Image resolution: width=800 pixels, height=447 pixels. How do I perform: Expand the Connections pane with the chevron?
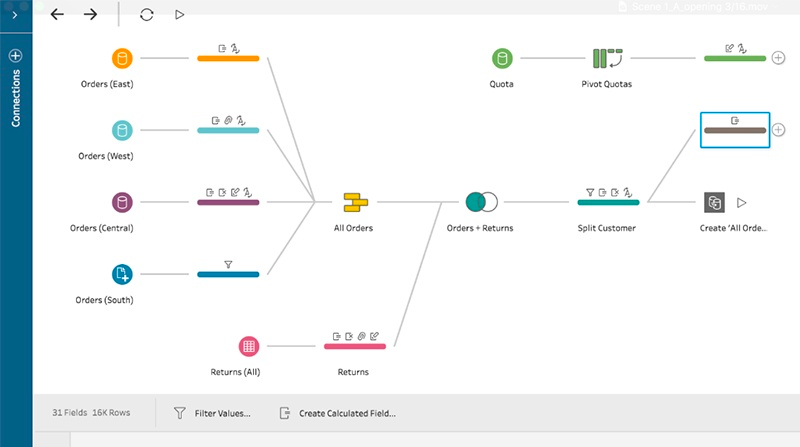(15, 15)
